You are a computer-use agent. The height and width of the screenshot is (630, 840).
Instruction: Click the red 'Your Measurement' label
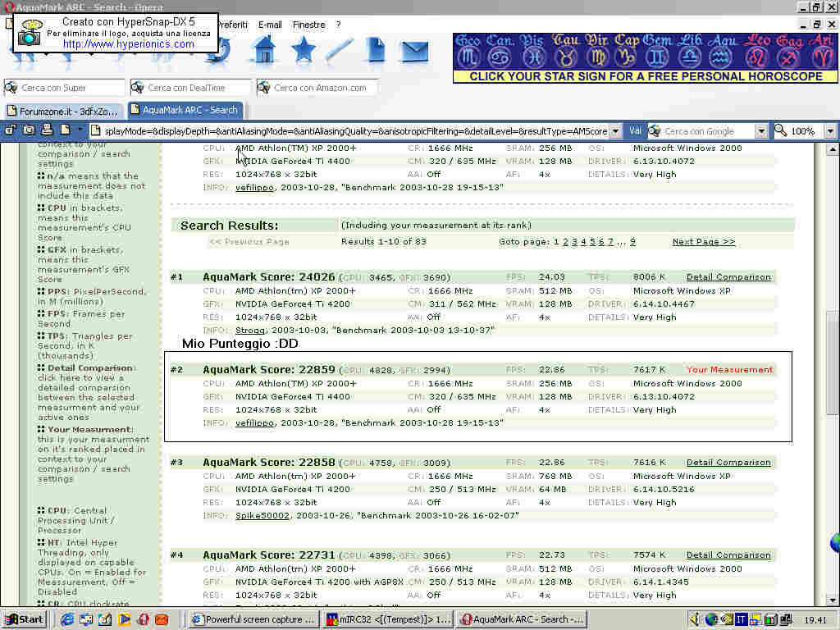pyautogui.click(x=729, y=370)
